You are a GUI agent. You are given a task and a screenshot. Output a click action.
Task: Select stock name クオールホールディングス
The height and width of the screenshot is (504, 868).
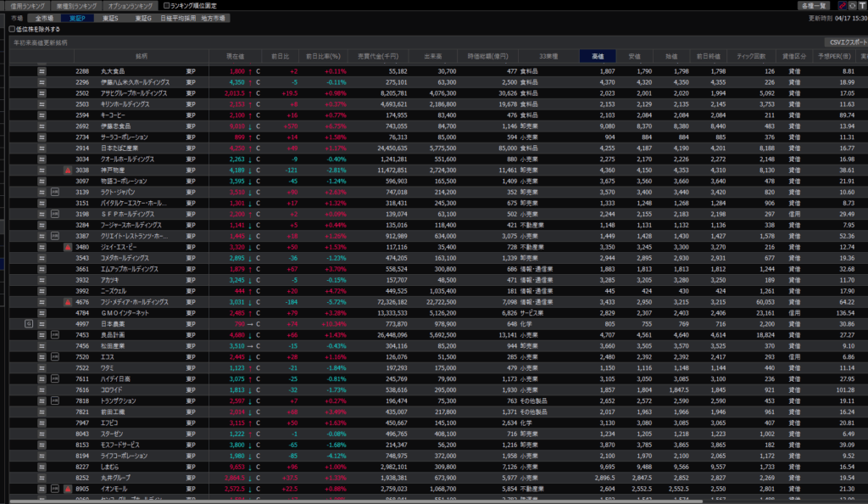(127, 160)
